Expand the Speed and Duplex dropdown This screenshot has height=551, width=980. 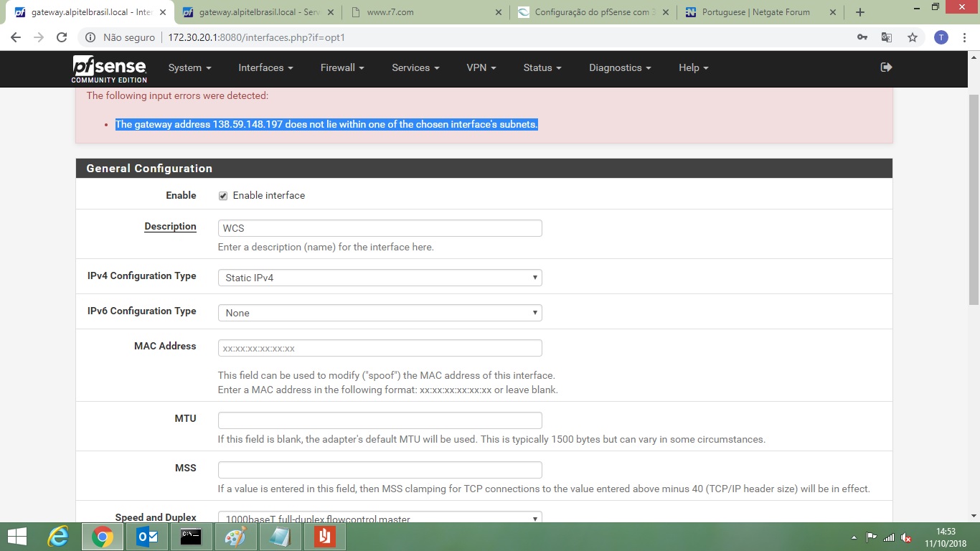point(380,518)
